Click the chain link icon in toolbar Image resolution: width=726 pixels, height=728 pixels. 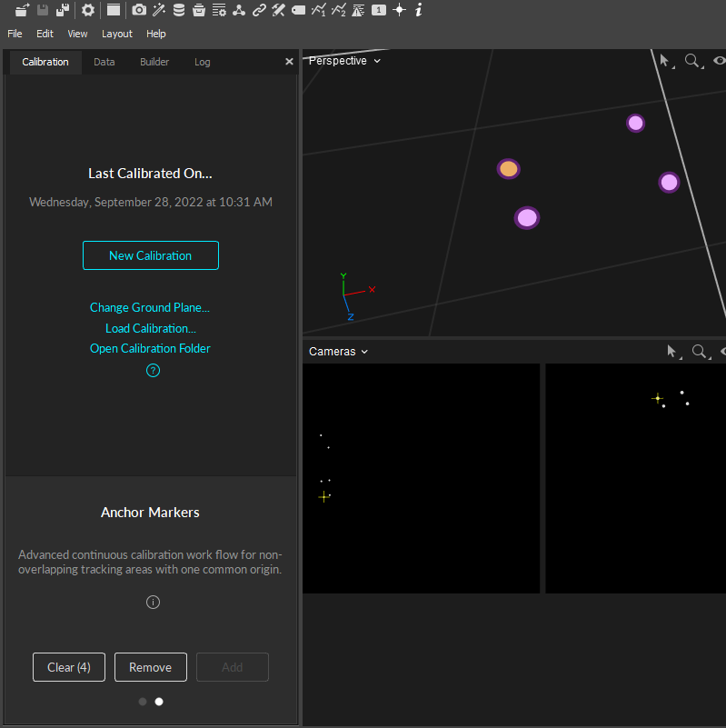[259, 10]
